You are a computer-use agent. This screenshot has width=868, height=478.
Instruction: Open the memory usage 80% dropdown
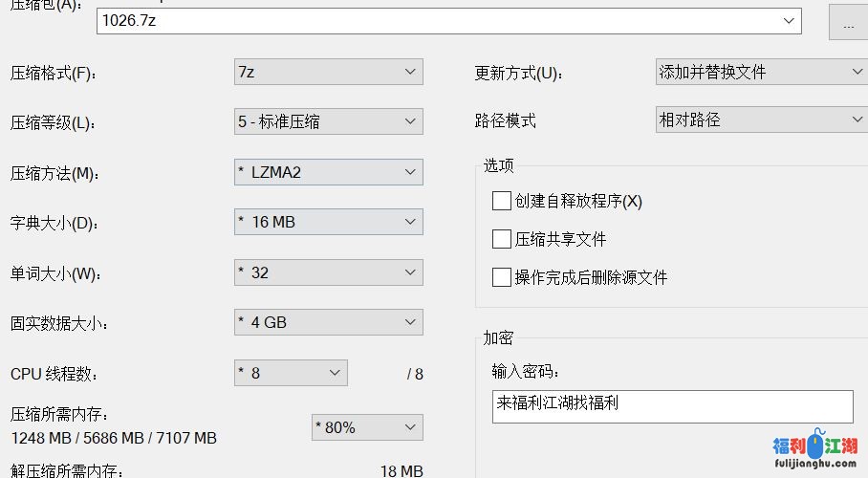point(410,427)
